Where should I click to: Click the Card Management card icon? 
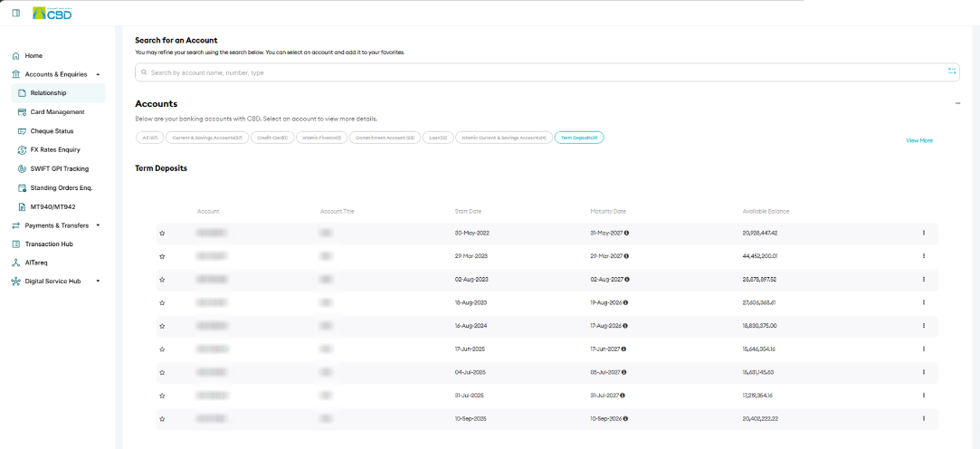(22, 112)
